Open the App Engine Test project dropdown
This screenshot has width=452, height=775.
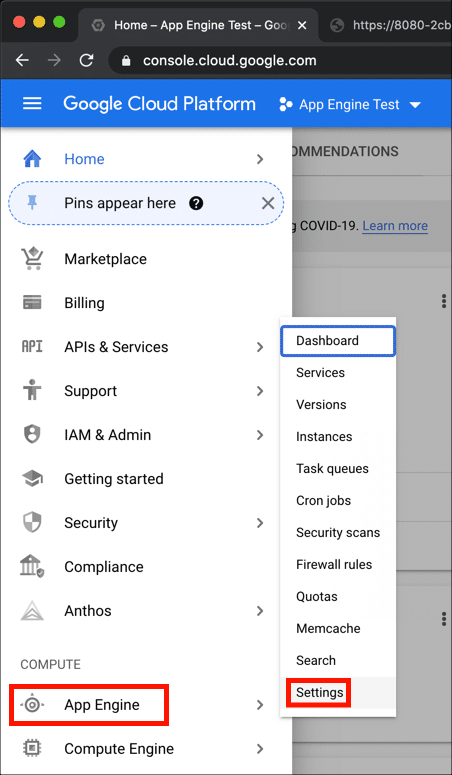coord(351,104)
